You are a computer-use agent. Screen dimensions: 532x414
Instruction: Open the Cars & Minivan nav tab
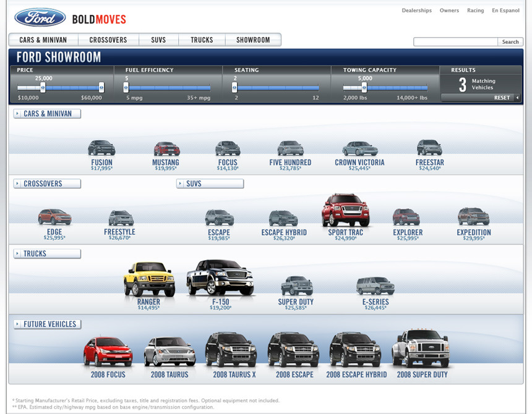point(43,40)
